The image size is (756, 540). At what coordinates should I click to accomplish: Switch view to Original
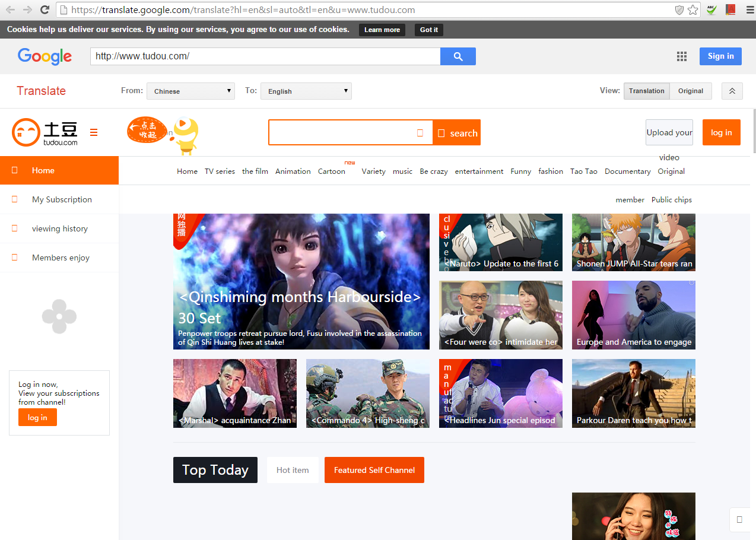click(691, 91)
